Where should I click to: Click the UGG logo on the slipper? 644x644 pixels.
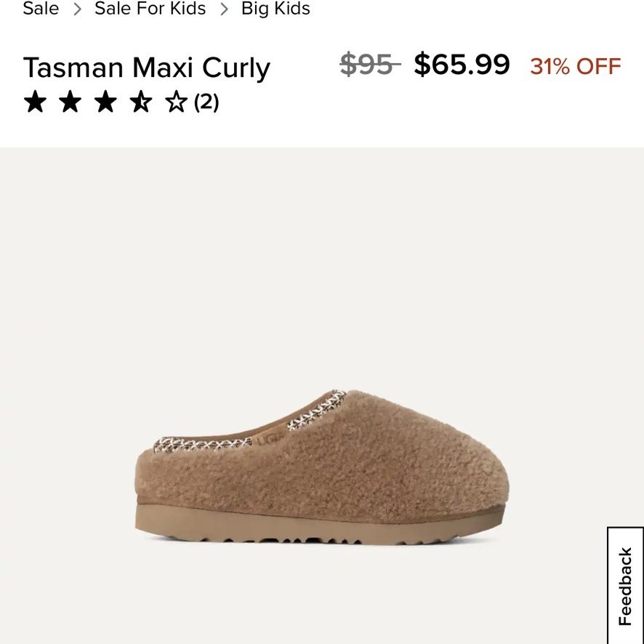coord(269,438)
